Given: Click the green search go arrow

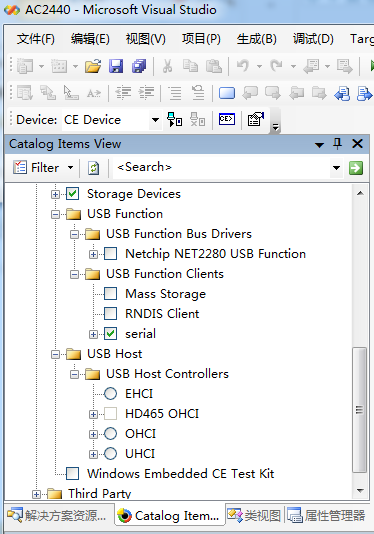Looking at the screenshot, I should tap(356, 168).
